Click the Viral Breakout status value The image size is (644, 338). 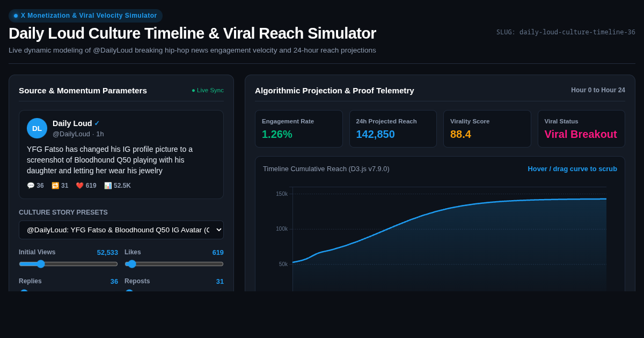581,134
